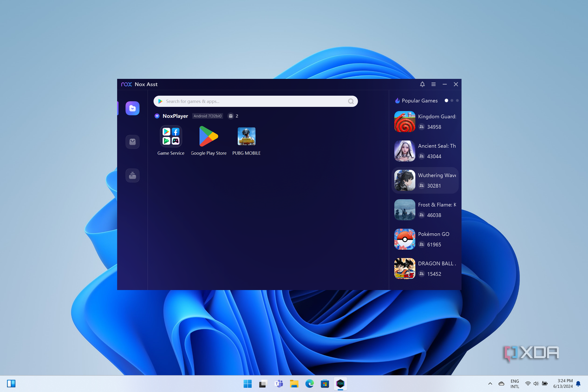The width and height of the screenshot is (588, 392).
Task: Click the Pokémon GO title text
Action: 434,234
